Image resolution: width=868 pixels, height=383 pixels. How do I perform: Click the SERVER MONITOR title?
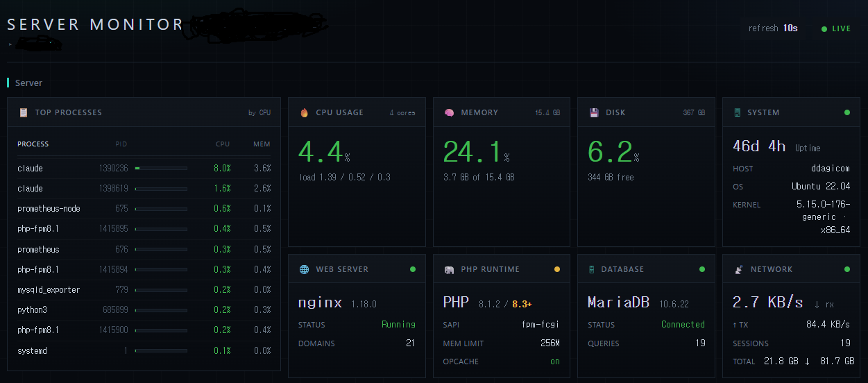(x=95, y=24)
